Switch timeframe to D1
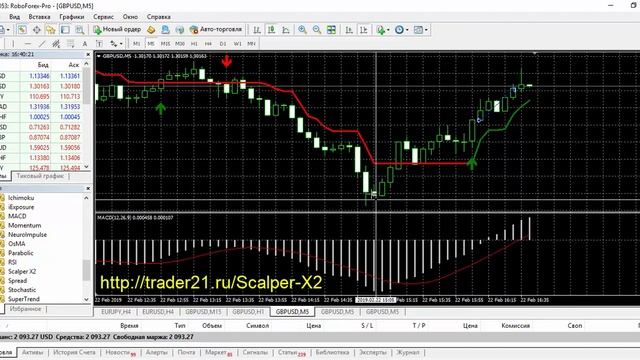 (223, 44)
